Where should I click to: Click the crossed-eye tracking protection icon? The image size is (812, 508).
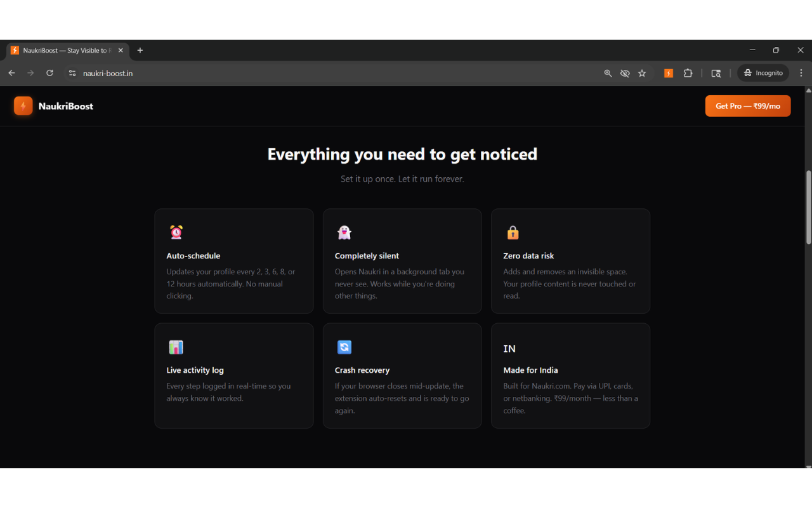point(625,73)
